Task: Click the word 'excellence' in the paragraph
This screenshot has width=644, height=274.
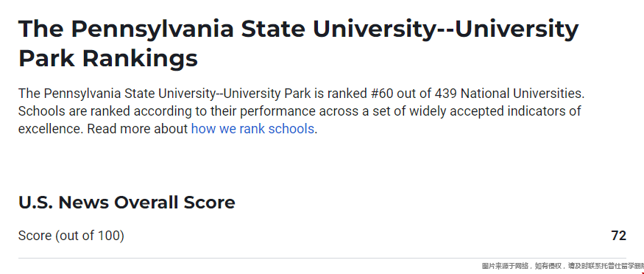Action: pyautogui.click(x=51, y=129)
